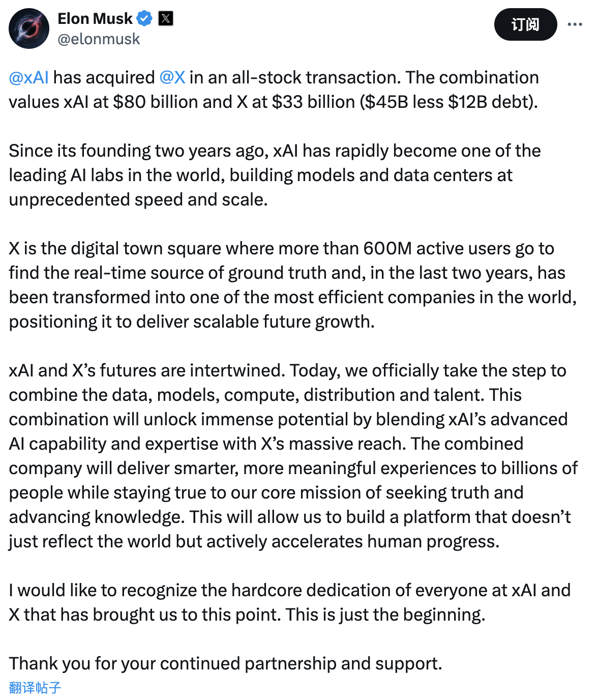Viewport: 598px width, 700px height.
Task: Click the X affiliation badge icon
Action: pos(166,19)
